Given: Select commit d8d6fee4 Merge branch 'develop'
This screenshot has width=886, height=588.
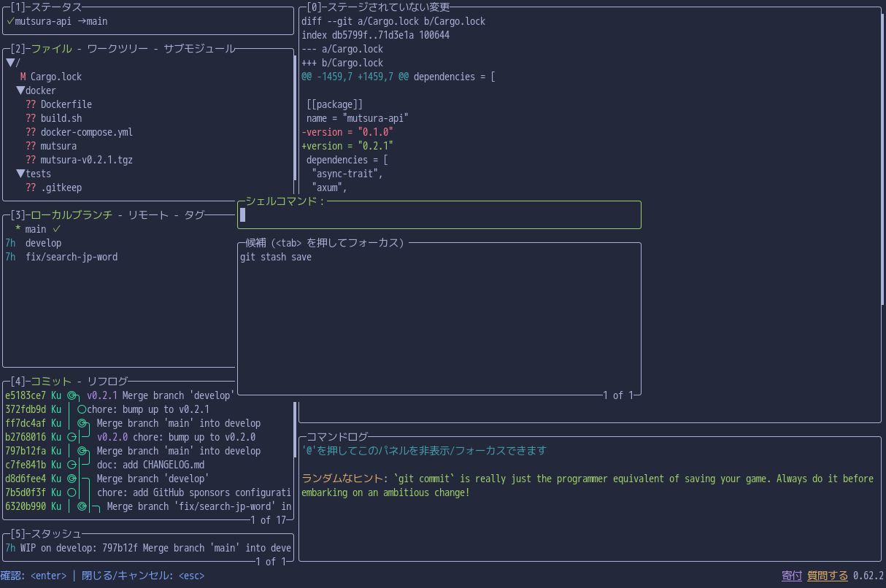Looking at the screenshot, I should [x=148, y=479].
